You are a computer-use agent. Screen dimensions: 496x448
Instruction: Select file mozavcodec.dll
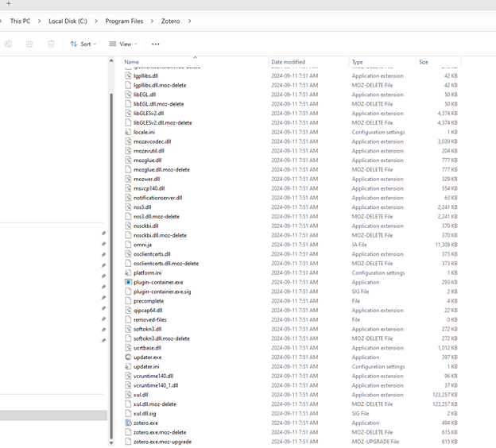click(x=152, y=141)
